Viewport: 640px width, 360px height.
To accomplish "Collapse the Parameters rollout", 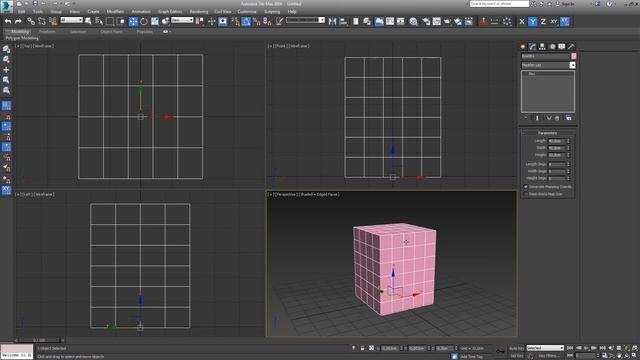I will click(547, 133).
